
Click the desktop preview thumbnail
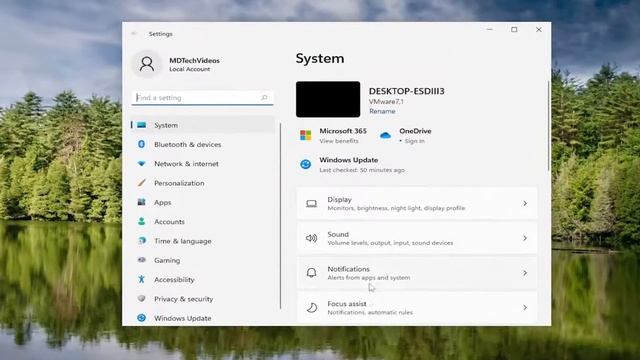click(x=328, y=99)
